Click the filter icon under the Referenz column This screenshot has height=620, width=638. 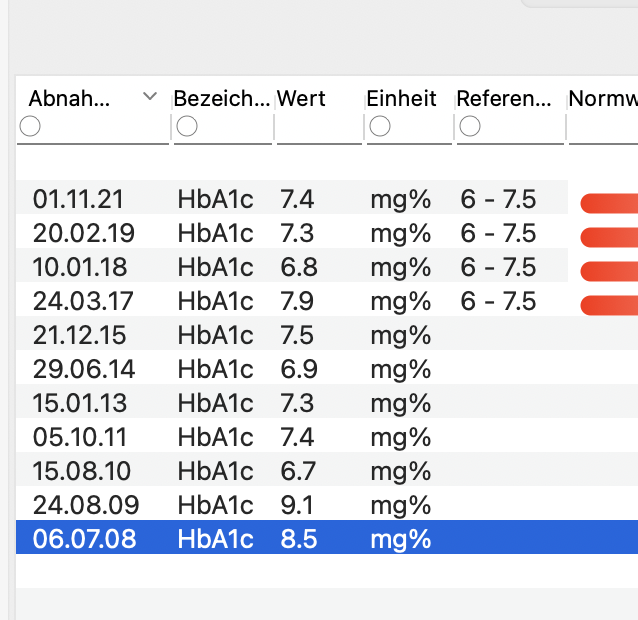tap(469, 126)
